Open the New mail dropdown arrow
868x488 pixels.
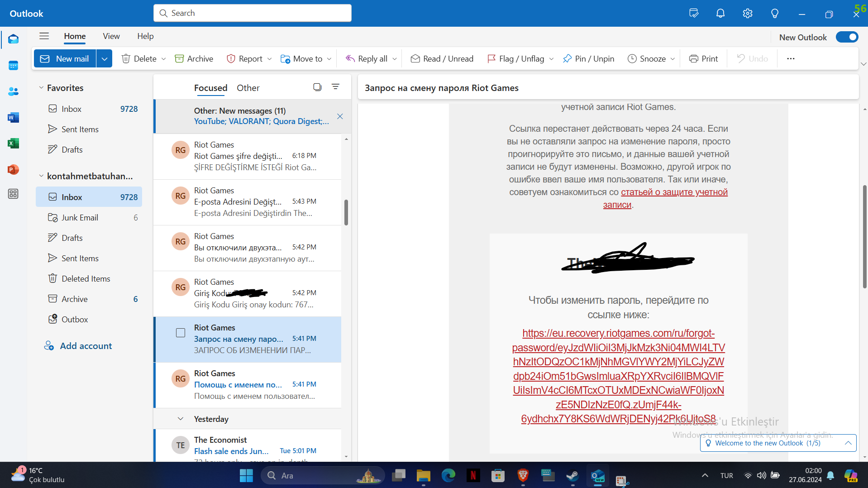point(104,59)
